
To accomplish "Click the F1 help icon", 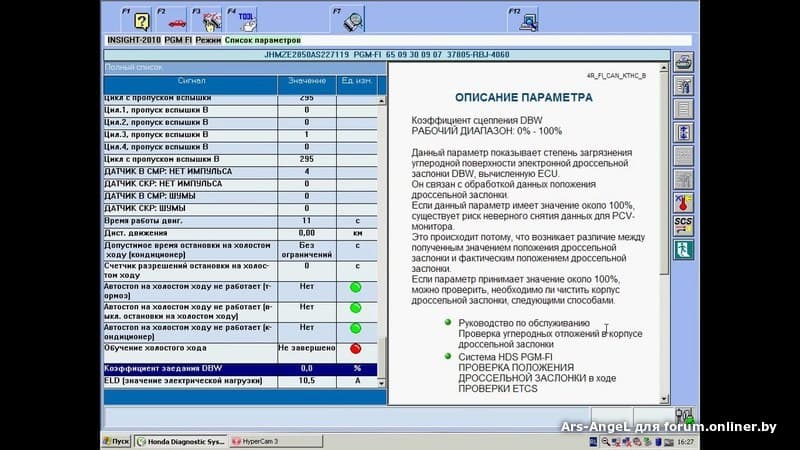I will point(142,20).
